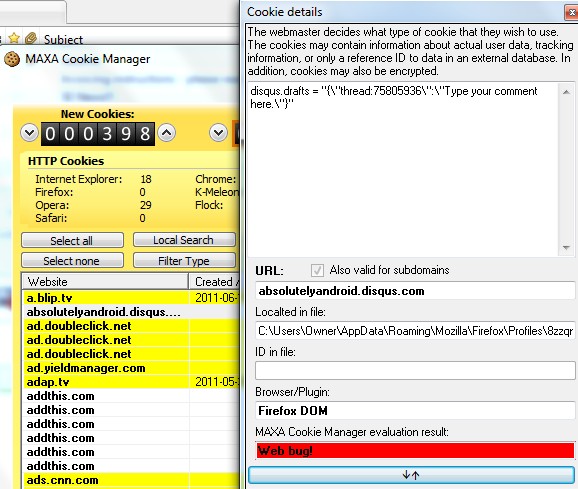Click the 2011-05 date in adap.tv row
The height and width of the screenshot is (489, 578).
(217, 382)
